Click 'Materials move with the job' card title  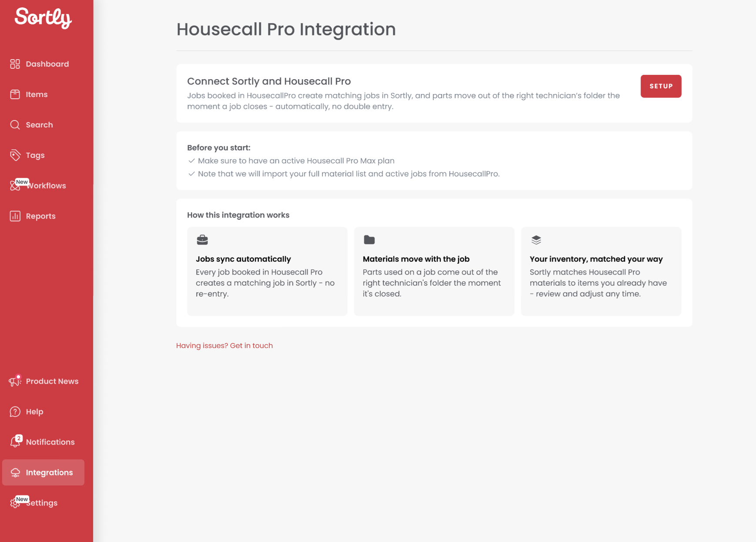(416, 259)
